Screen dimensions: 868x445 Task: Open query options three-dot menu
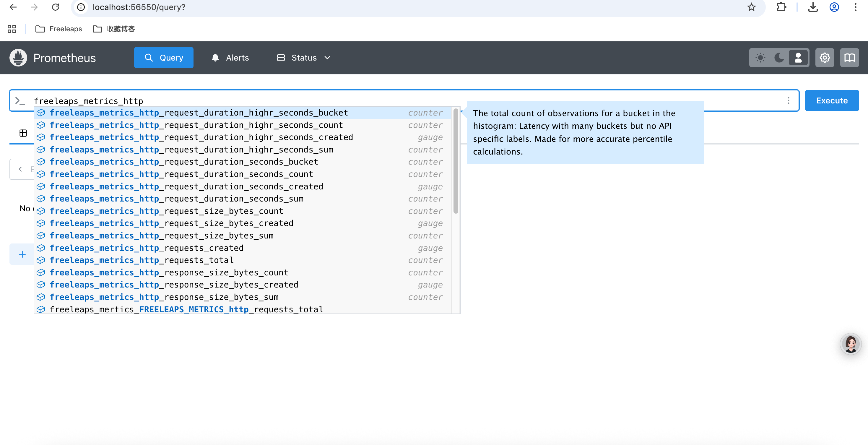tap(788, 100)
